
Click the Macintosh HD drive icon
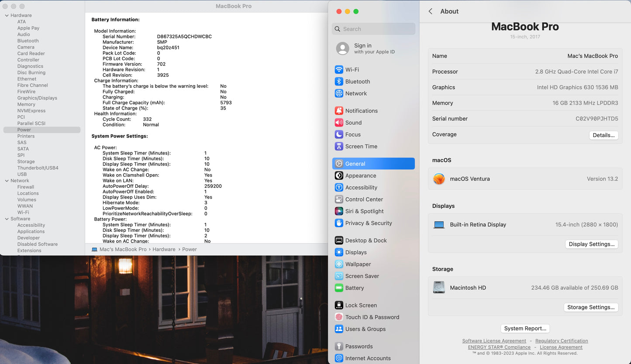[x=439, y=288]
